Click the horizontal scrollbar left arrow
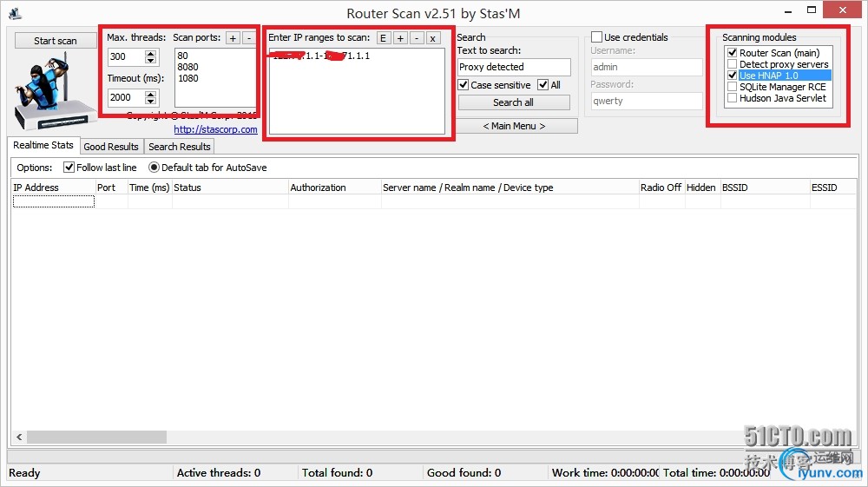 click(19, 438)
